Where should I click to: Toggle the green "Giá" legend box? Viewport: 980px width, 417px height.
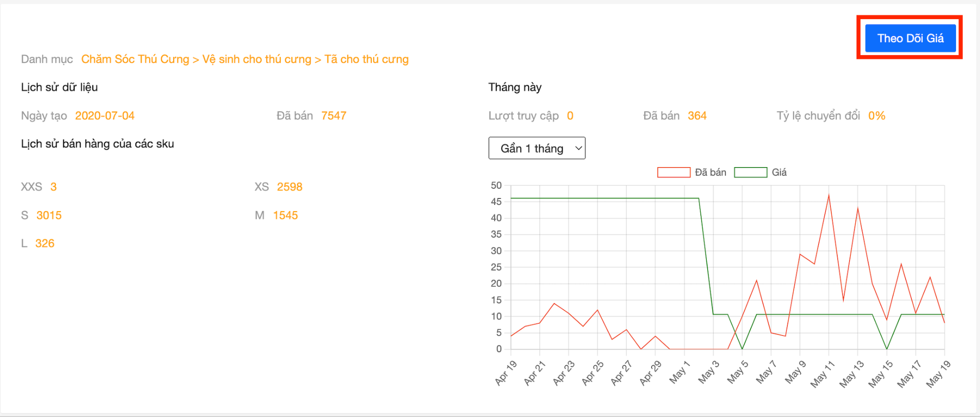[x=750, y=172]
